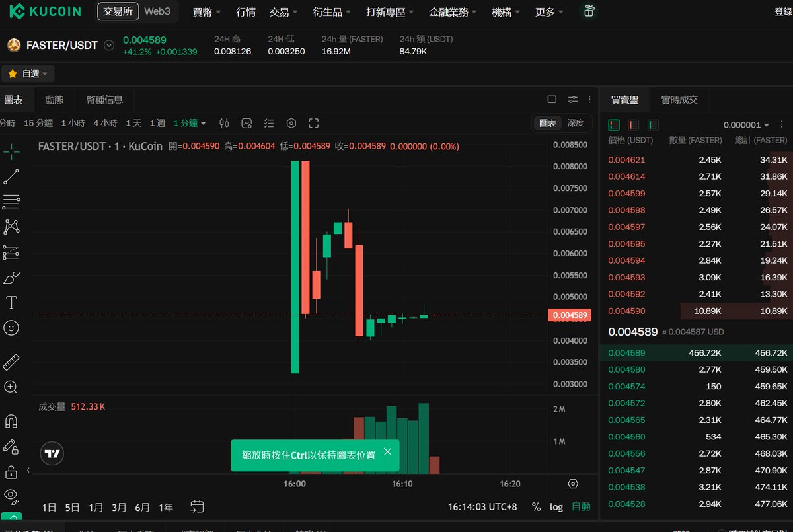
Task: Toggle log scale on price axis
Action: (556, 507)
